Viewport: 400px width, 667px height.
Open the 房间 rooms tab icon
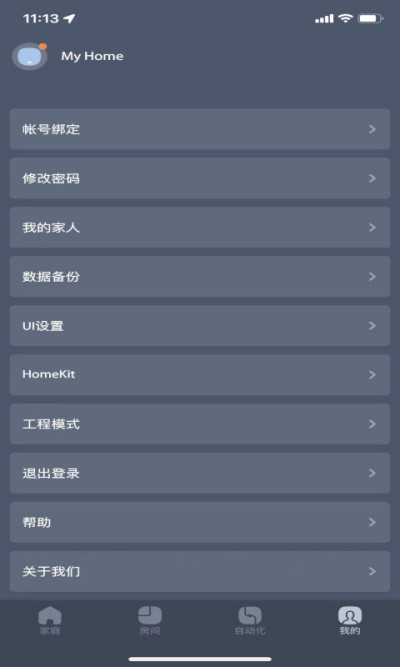pos(150,616)
